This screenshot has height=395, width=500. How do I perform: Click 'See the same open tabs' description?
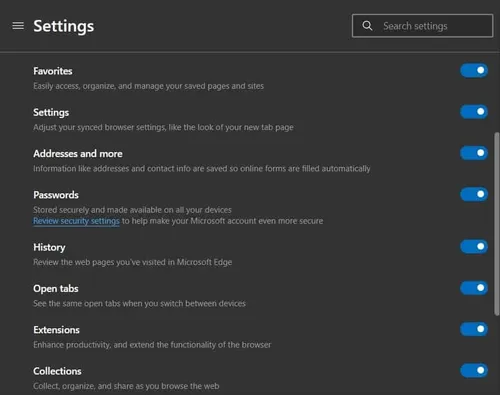(139, 304)
